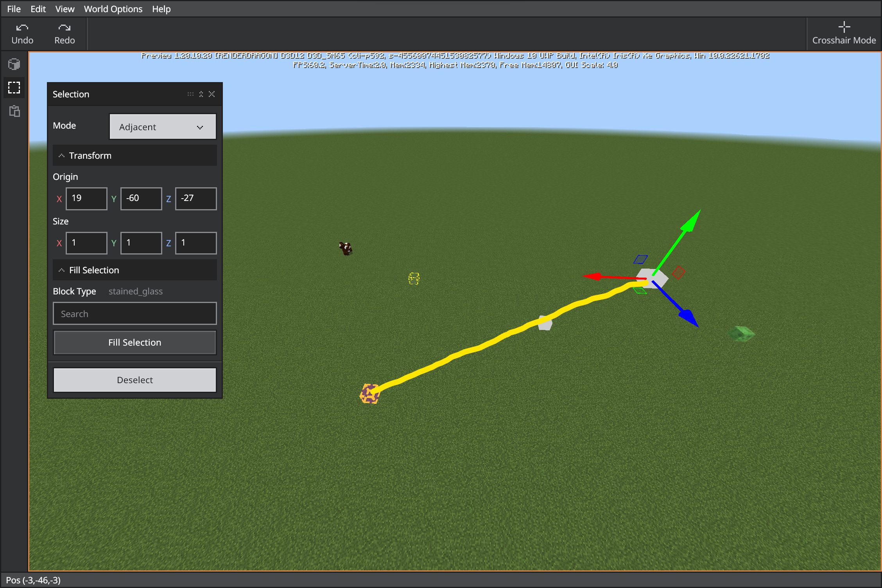Click the block type Search field
Viewport: 882px width, 588px height.
click(134, 313)
